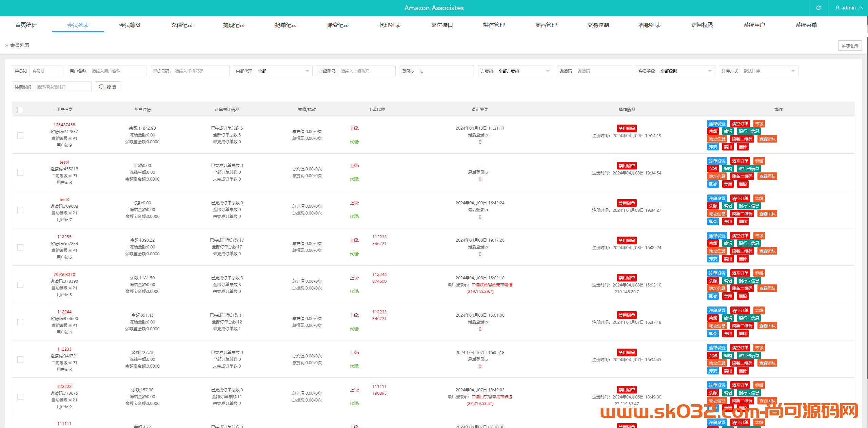Click 银行卡信息 for user test3

[749, 206]
